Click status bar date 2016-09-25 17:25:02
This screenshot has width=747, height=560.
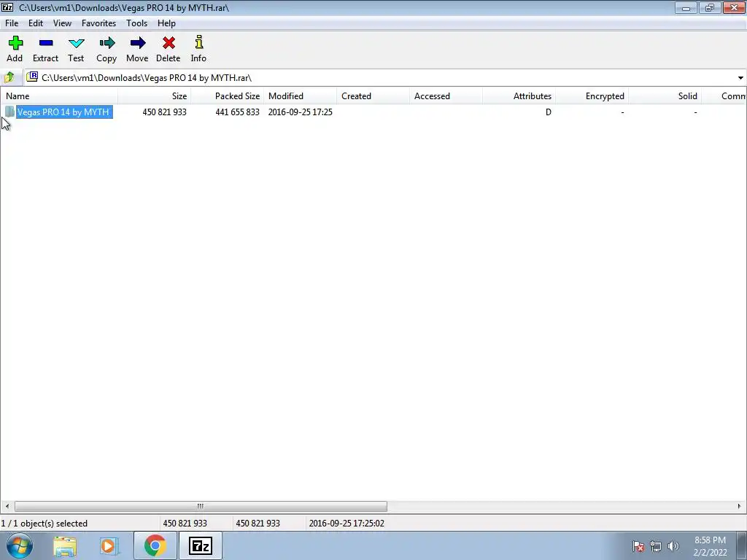(x=347, y=523)
